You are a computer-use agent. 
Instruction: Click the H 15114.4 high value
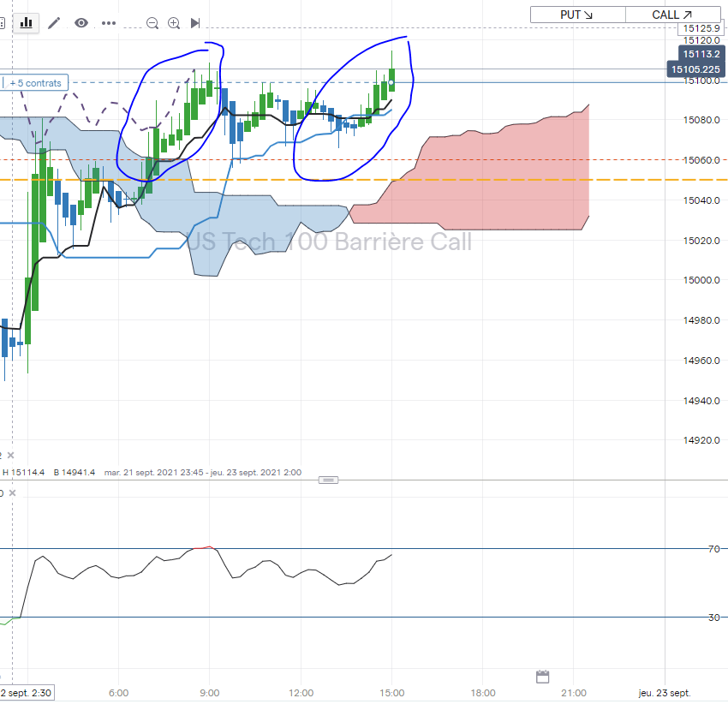point(24,472)
